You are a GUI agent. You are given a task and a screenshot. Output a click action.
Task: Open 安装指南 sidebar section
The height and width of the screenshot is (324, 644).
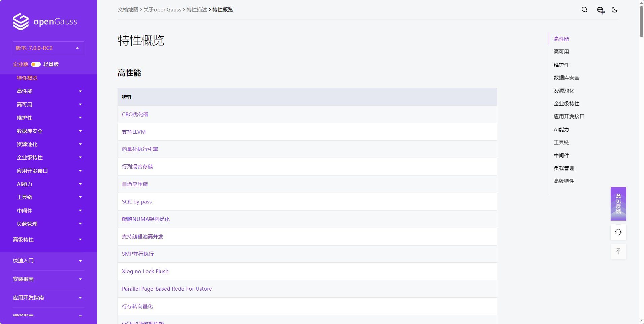coord(23,279)
